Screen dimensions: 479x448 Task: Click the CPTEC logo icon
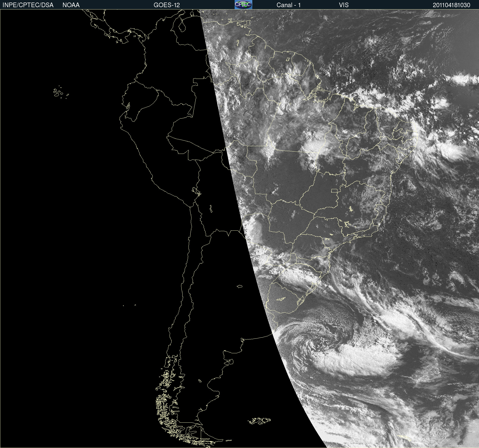(x=243, y=5)
